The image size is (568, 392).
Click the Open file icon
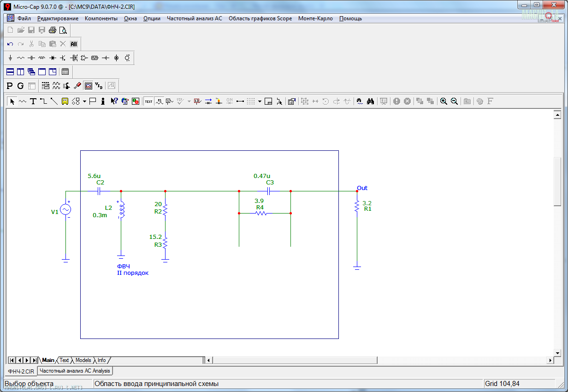coord(21,30)
